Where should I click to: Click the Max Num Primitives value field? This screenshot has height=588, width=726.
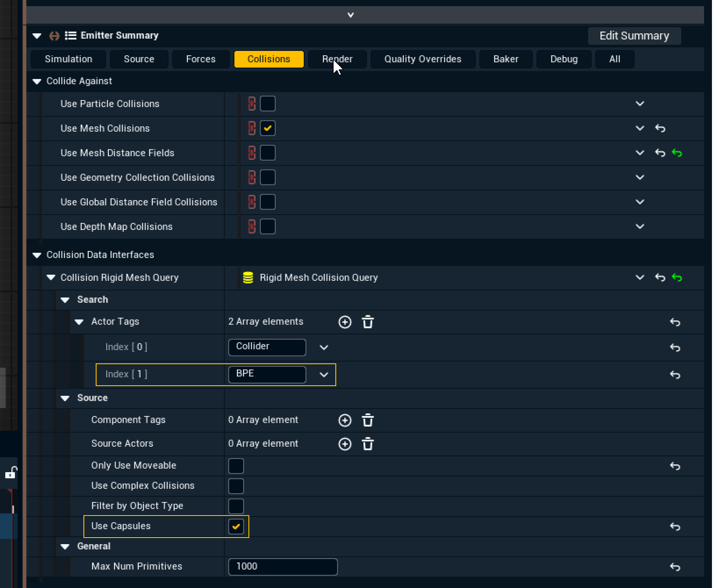[x=283, y=566]
